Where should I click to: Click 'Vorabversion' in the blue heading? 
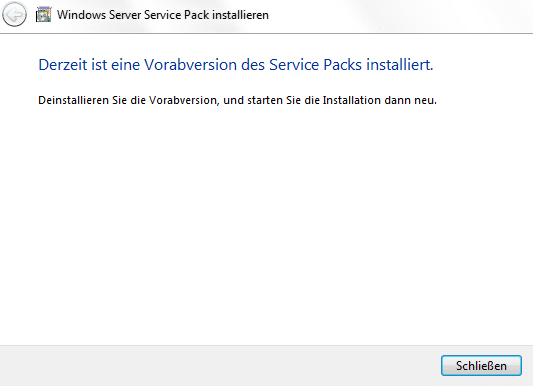click(x=190, y=65)
